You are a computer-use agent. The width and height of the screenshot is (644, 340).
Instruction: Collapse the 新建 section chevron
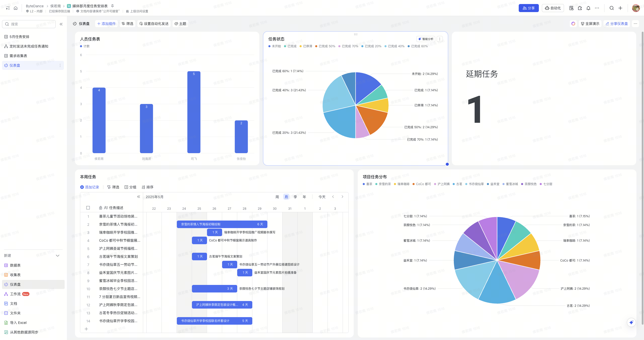(58, 256)
